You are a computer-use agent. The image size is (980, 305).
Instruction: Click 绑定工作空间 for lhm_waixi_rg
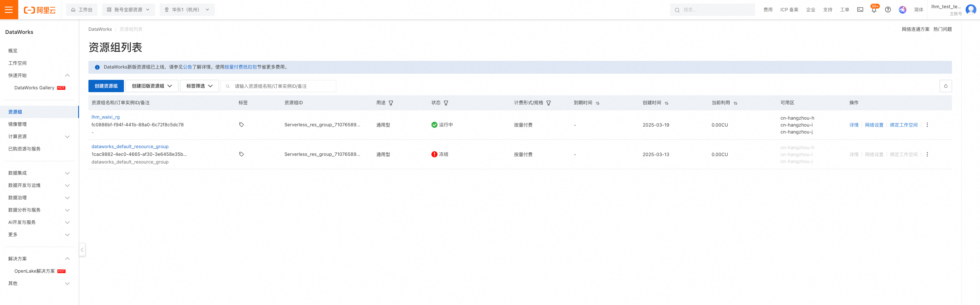tap(904, 125)
